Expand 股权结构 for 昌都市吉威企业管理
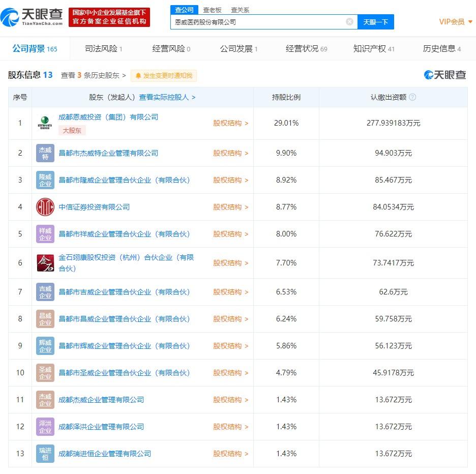The width and height of the screenshot is (476, 474). click(x=230, y=292)
